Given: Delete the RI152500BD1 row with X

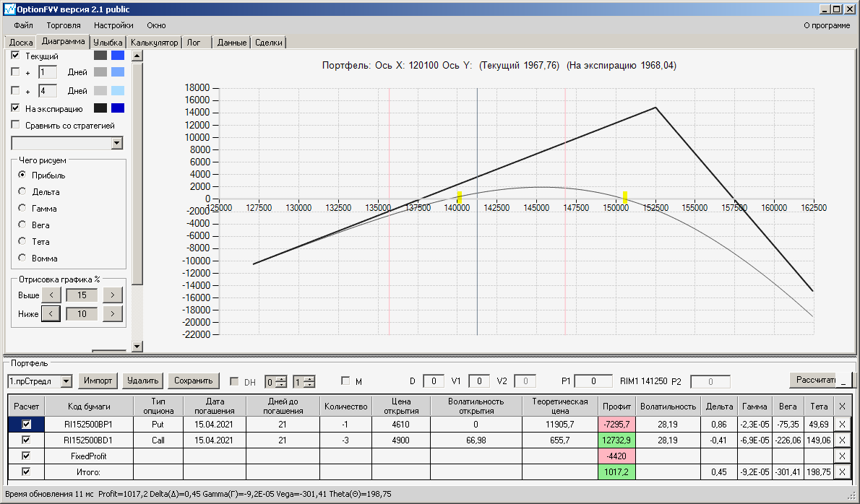Looking at the screenshot, I should (x=842, y=440).
